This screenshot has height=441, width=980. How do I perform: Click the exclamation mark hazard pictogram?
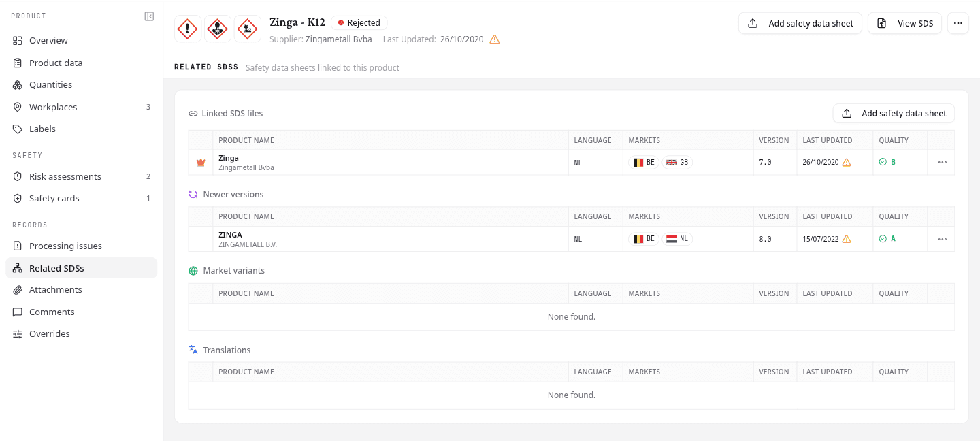188,29
